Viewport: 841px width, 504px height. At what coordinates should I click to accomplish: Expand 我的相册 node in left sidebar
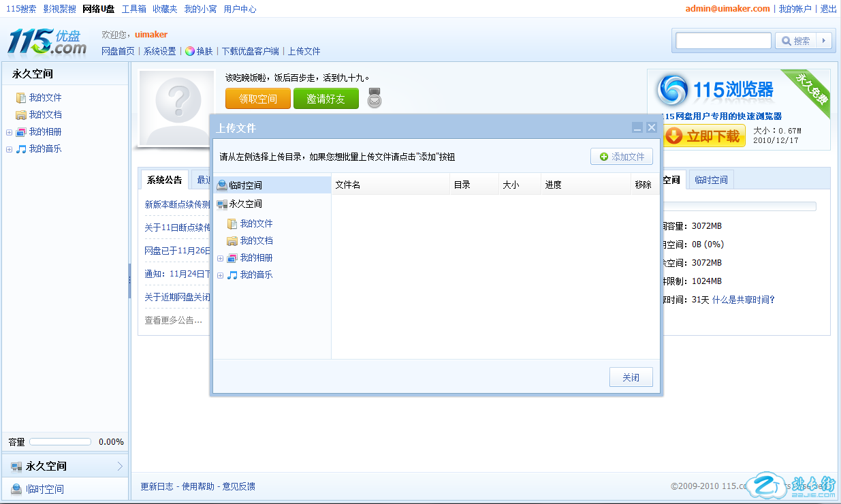pos(9,132)
